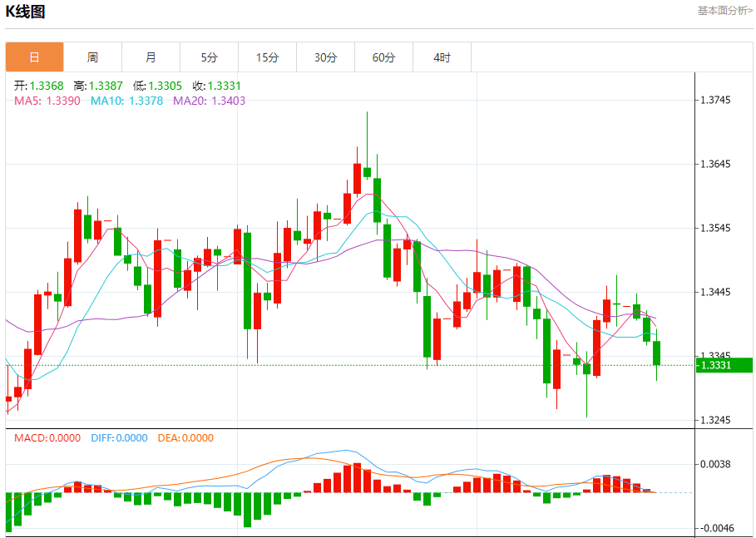Open the 4时 interval tab

point(442,57)
